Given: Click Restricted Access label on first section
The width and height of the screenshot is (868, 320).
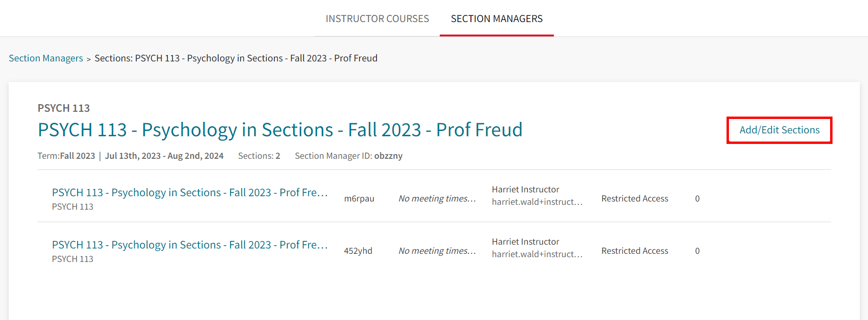Looking at the screenshot, I should pos(634,198).
